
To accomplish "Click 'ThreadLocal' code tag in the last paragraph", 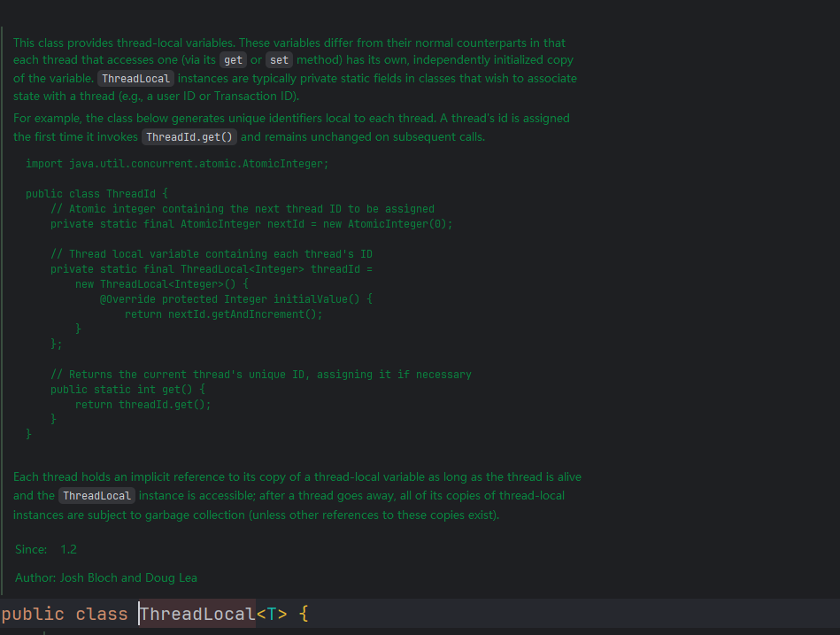I will (96, 496).
